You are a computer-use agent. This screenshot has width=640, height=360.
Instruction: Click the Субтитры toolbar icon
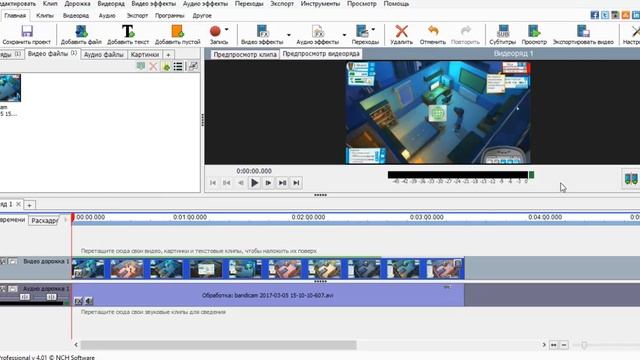503,31
